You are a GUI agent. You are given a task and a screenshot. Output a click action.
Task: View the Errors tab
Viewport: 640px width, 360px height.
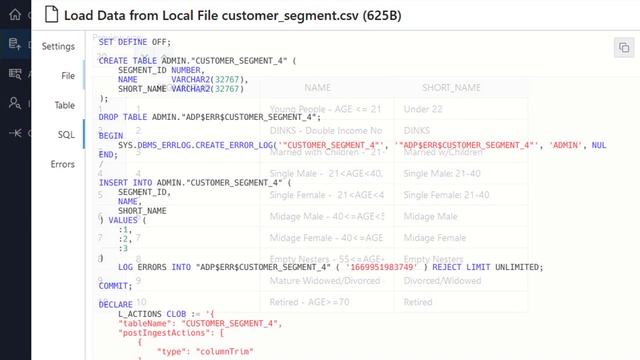click(x=62, y=164)
